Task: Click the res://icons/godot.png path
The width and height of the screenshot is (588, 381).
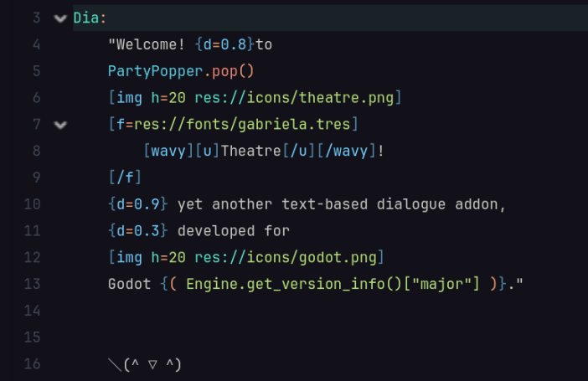Action: click(x=286, y=257)
